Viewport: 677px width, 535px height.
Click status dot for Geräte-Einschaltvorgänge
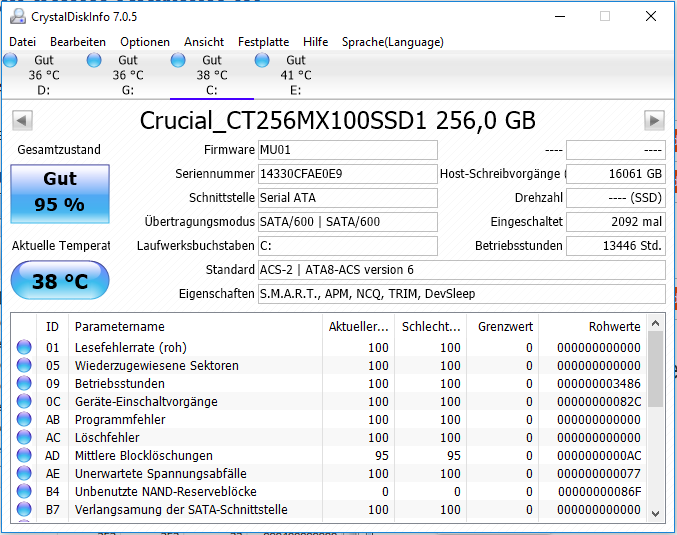tap(24, 401)
